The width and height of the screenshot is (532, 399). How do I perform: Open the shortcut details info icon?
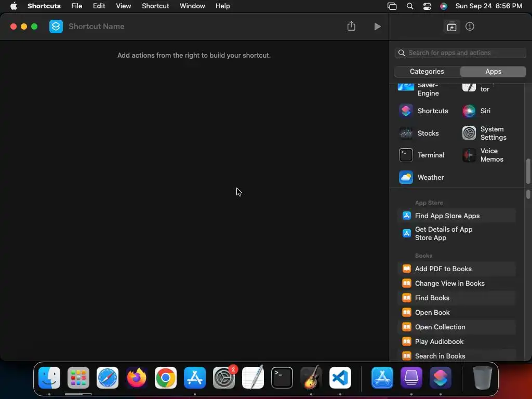coord(470,26)
